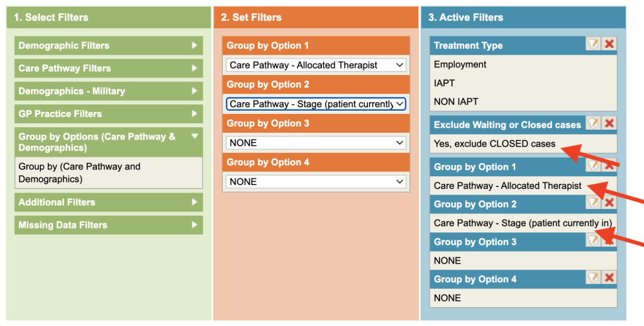Edit the Group by Option 3 active filter
644x326 pixels.
tap(593, 240)
